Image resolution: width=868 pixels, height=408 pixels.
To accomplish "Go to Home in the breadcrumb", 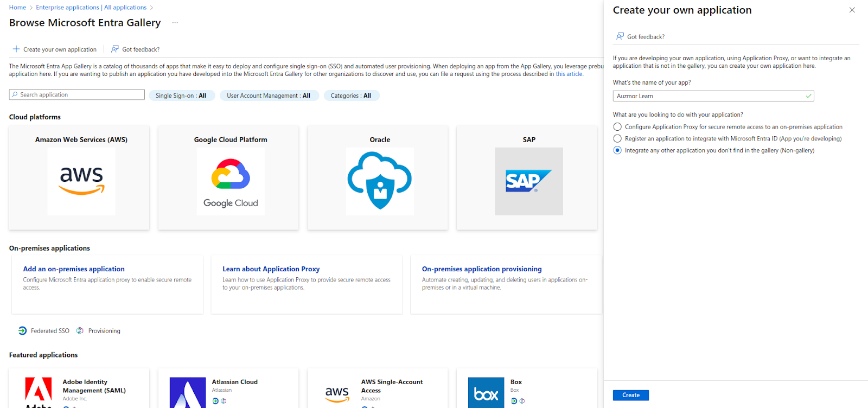I will pyautogui.click(x=17, y=7).
